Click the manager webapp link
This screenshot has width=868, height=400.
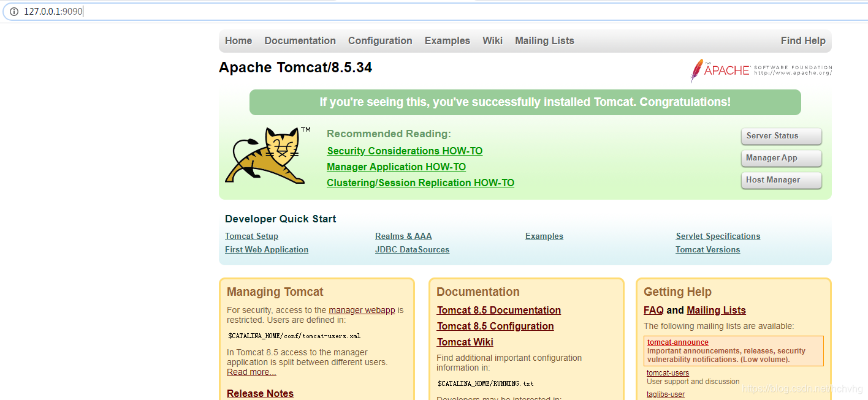[x=362, y=311]
